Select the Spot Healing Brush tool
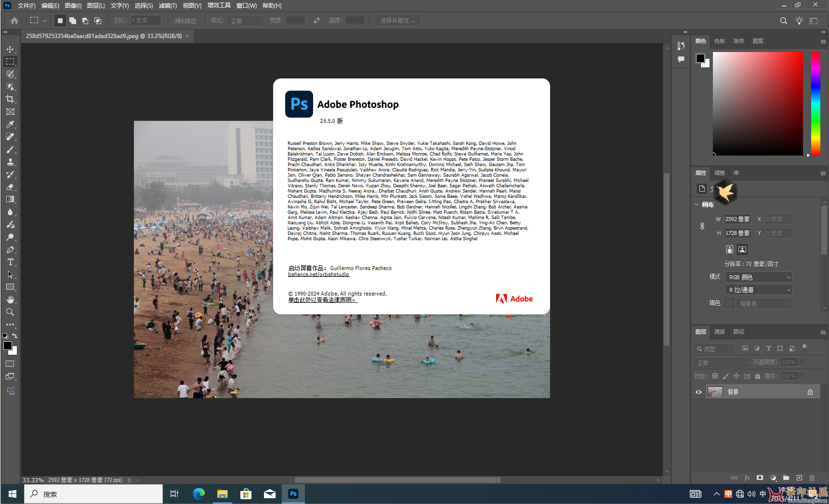The width and height of the screenshot is (829, 504). click(10, 137)
